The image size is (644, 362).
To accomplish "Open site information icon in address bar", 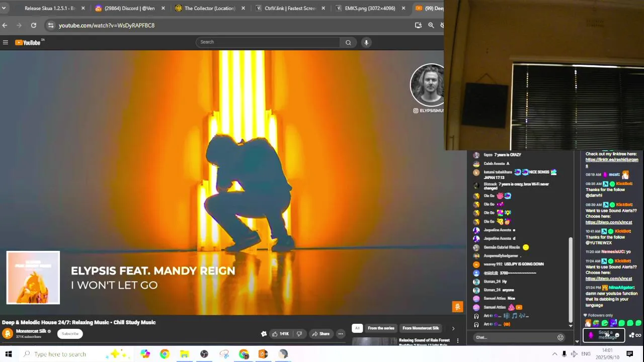I will [50, 25].
